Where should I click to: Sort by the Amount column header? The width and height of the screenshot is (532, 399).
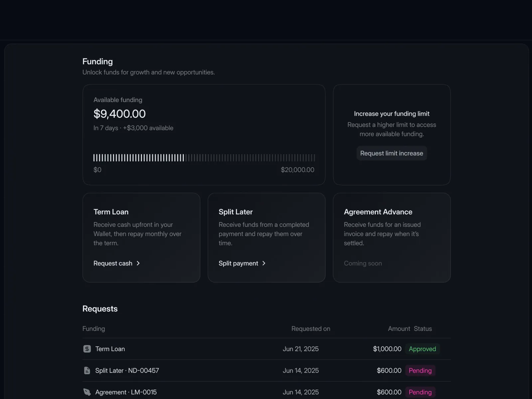click(x=399, y=329)
